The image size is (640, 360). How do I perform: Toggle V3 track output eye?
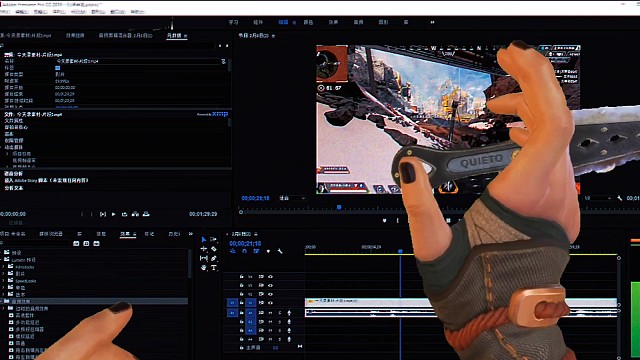(270, 285)
